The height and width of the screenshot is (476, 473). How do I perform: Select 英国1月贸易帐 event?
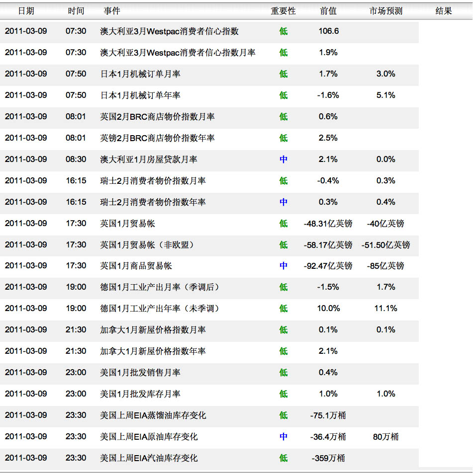tap(128, 224)
